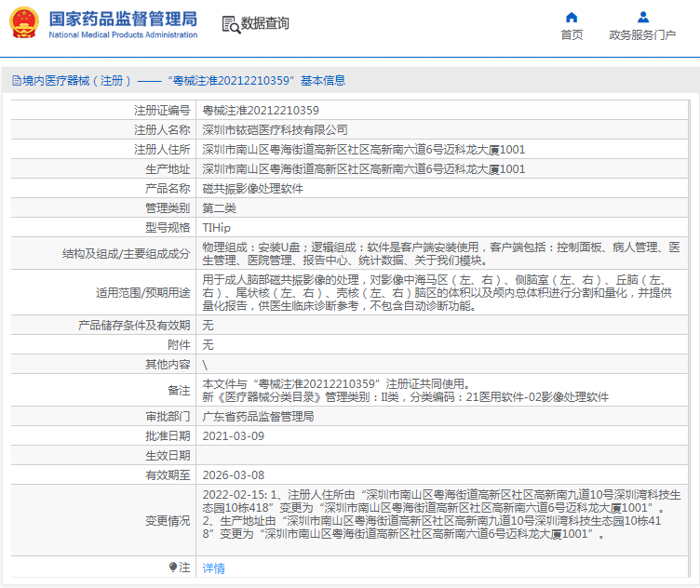Click the 数据查询 magnifier icon

(230, 24)
